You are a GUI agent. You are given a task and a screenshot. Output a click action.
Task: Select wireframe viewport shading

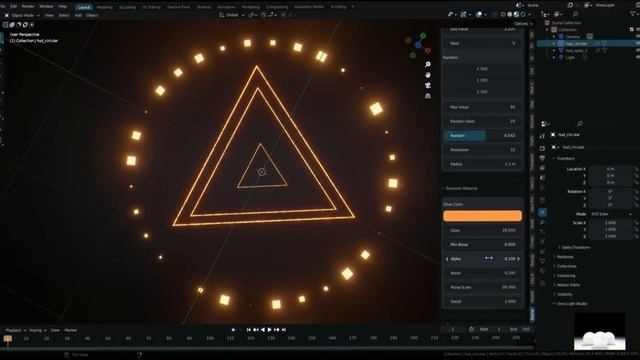[x=503, y=15]
